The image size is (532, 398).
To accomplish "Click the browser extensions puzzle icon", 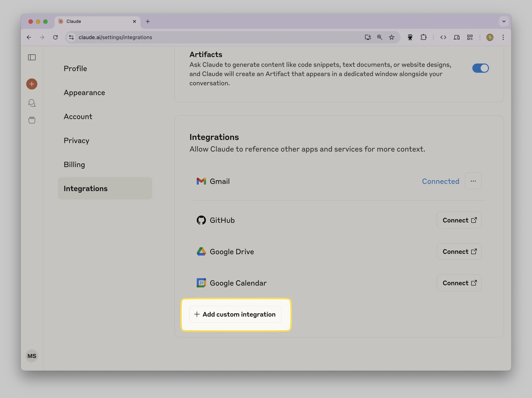I will click(424, 37).
